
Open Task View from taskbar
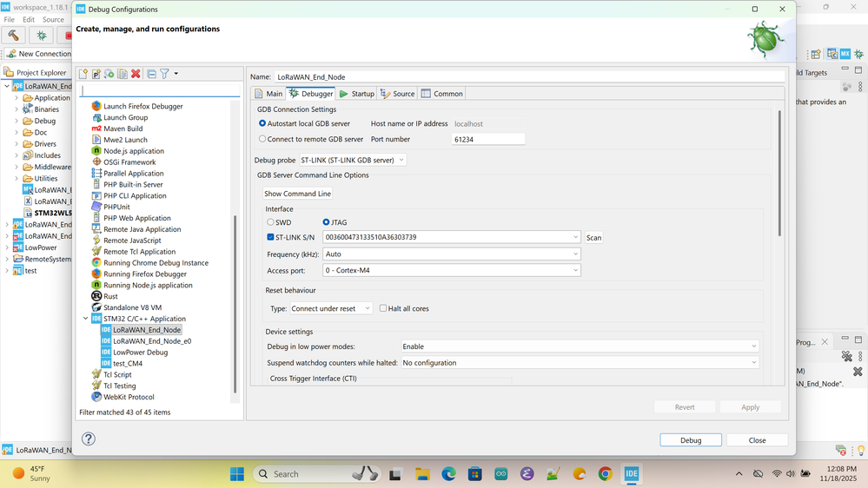click(395, 473)
